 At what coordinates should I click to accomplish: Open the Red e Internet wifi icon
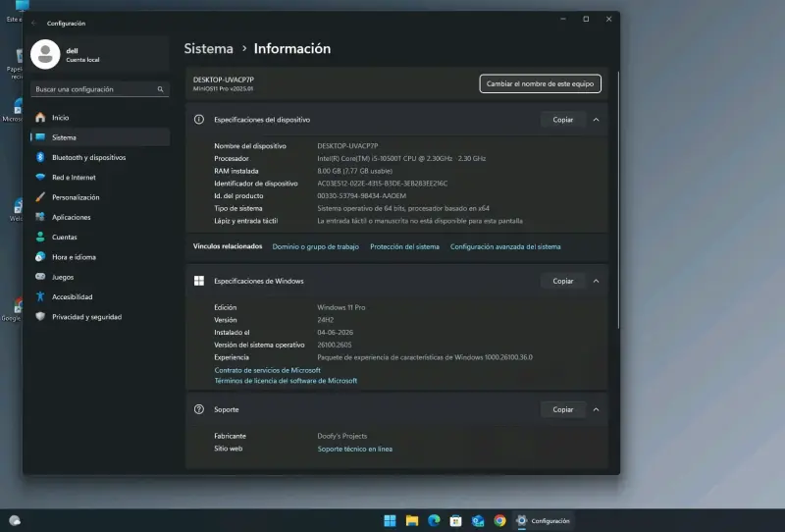click(x=40, y=178)
